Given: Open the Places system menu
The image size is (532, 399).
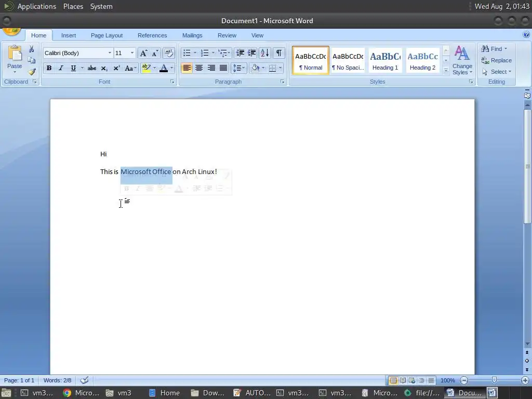Looking at the screenshot, I should (x=73, y=6).
